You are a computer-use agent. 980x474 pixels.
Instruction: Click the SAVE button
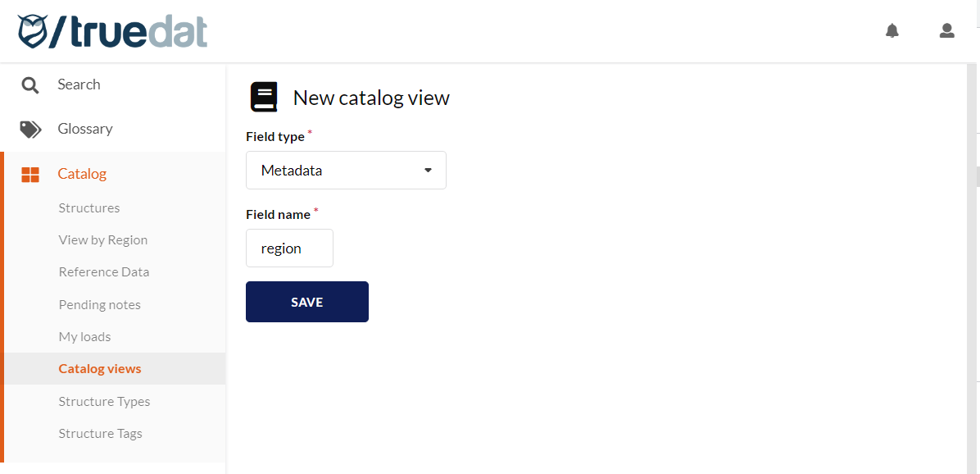pyautogui.click(x=307, y=302)
